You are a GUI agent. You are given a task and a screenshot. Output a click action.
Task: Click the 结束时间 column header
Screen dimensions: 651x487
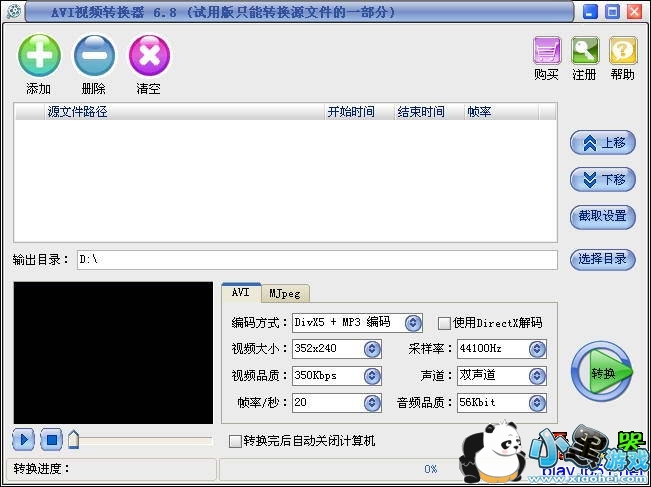tap(429, 112)
